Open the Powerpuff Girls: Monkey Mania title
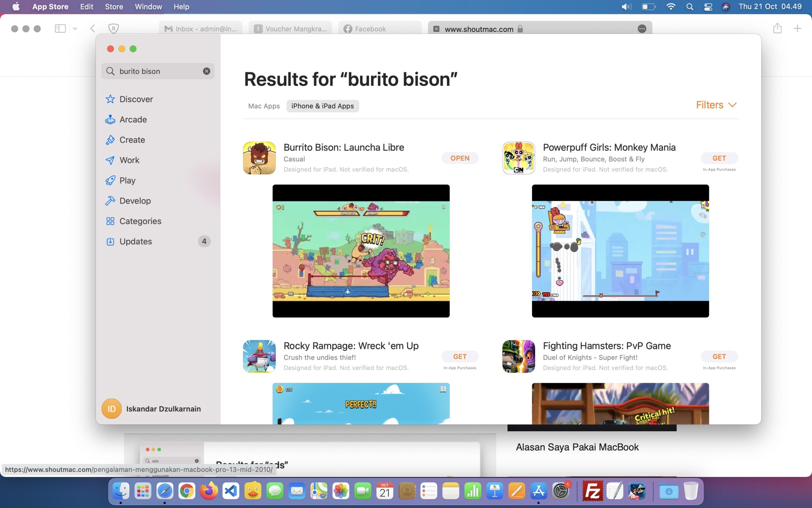Screen dimensions: 812x508 coord(609,147)
